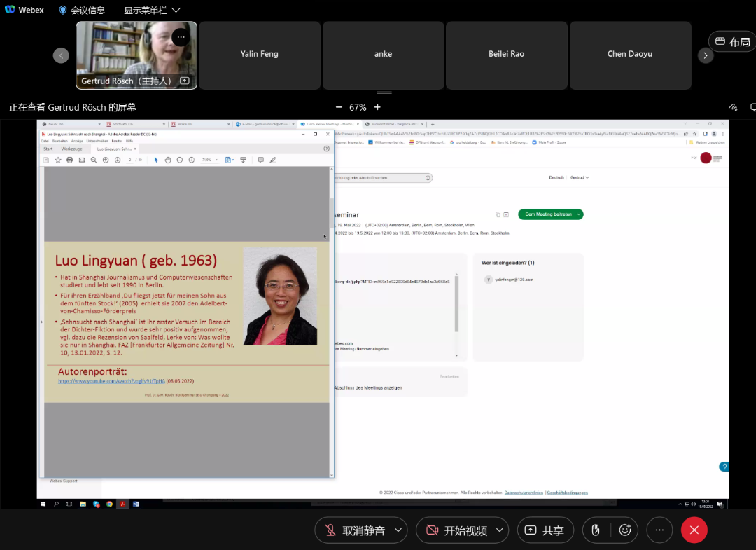Open the Deutsch language selector
The width and height of the screenshot is (756, 550).
556,177
